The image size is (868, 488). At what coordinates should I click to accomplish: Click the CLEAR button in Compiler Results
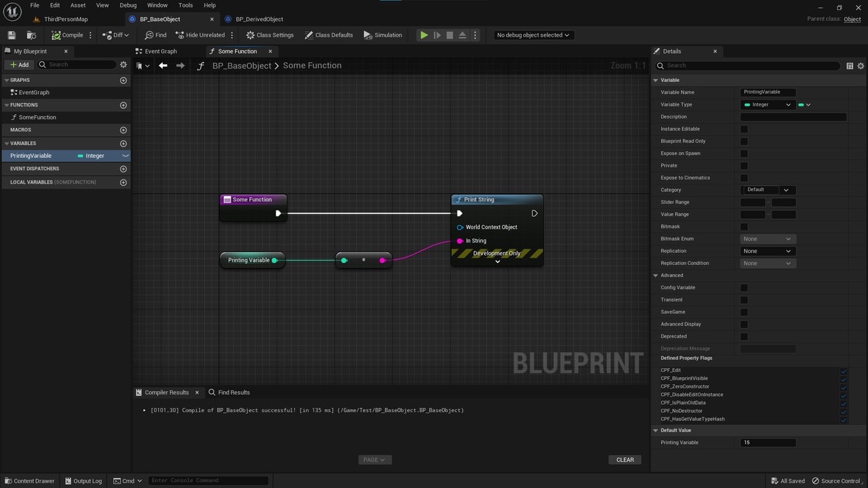[625, 460]
